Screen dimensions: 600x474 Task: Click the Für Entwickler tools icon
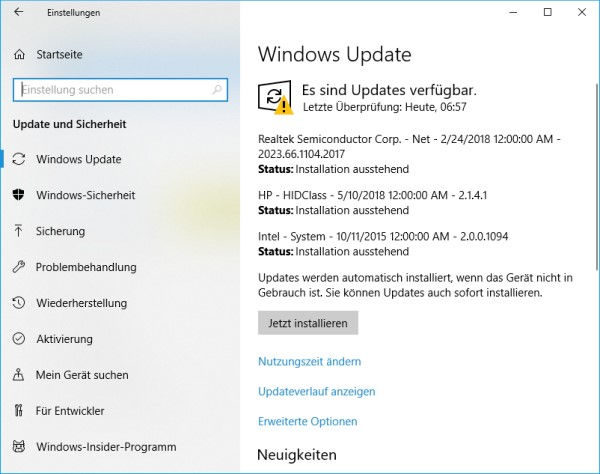pyautogui.click(x=18, y=410)
